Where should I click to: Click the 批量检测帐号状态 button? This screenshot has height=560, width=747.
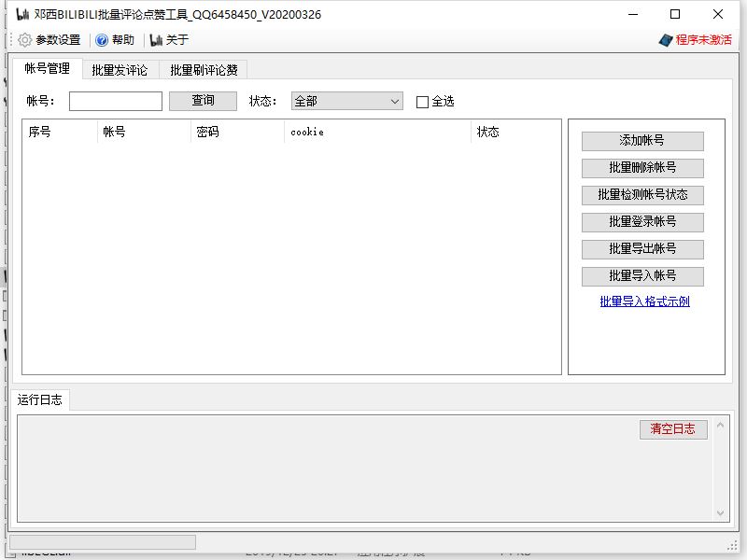pyautogui.click(x=642, y=195)
